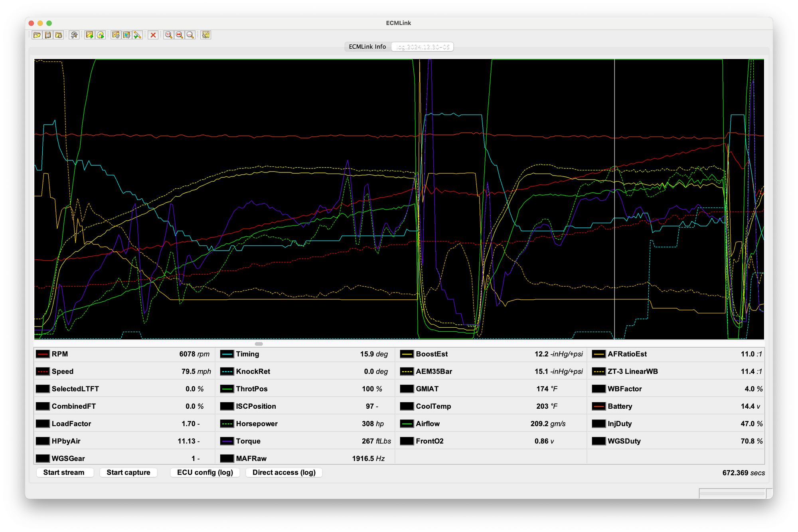Zoom graph to 1:1 scale
The width and height of the screenshot is (798, 532).
pyautogui.click(x=168, y=35)
